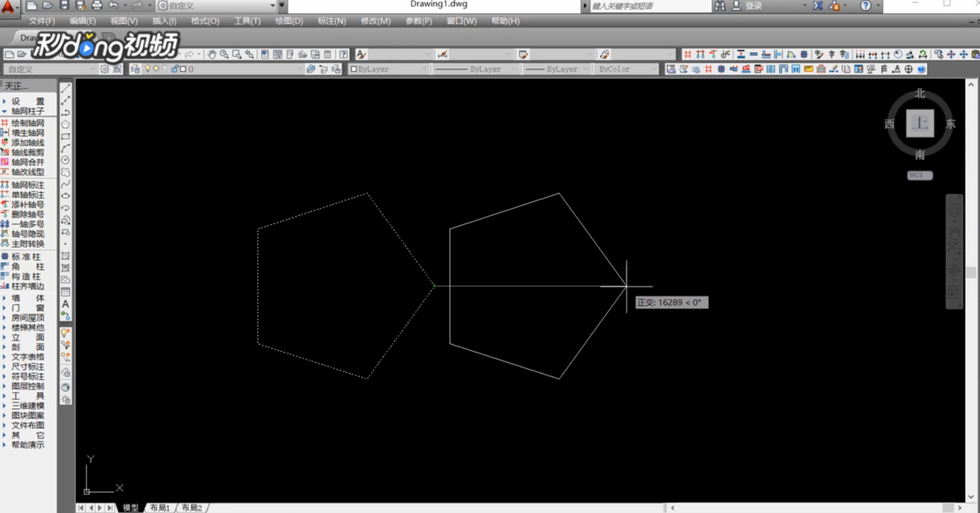The width and height of the screenshot is (980, 513).
Task: Expand the 设置 section in side panel
Action: coord(28,101)
